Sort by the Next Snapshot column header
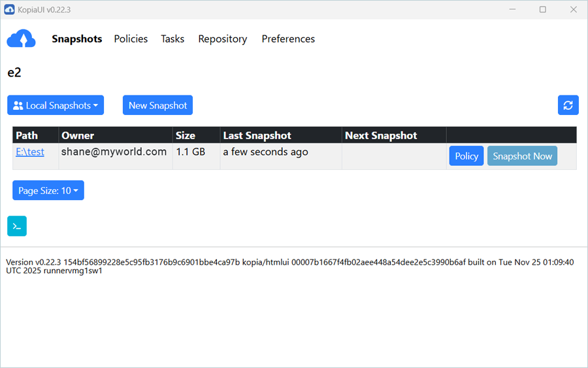588x368 pixels. pos(380,135)
